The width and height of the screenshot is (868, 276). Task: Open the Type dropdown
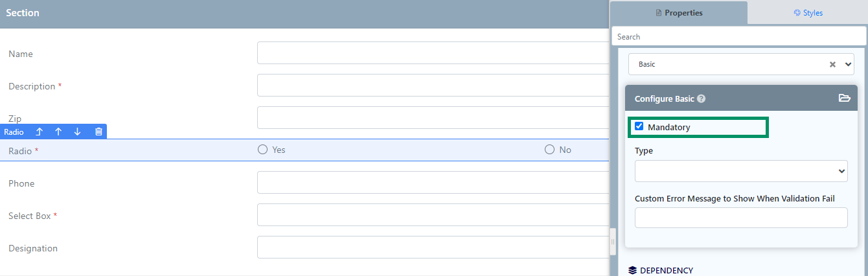pos(741,171)
